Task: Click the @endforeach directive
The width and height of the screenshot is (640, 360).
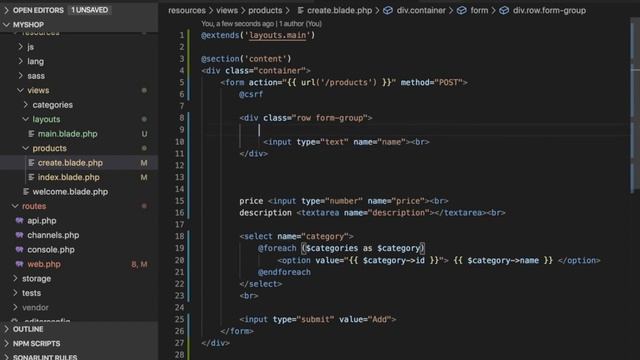Action: (284, 272)
